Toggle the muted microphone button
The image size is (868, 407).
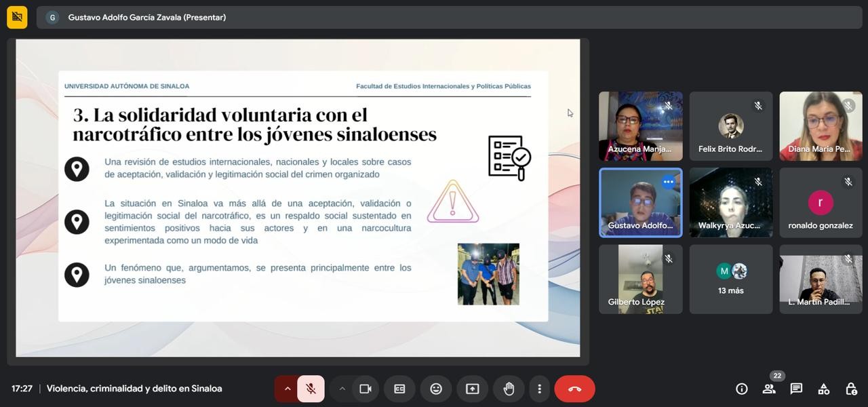[x=311, y=389]
